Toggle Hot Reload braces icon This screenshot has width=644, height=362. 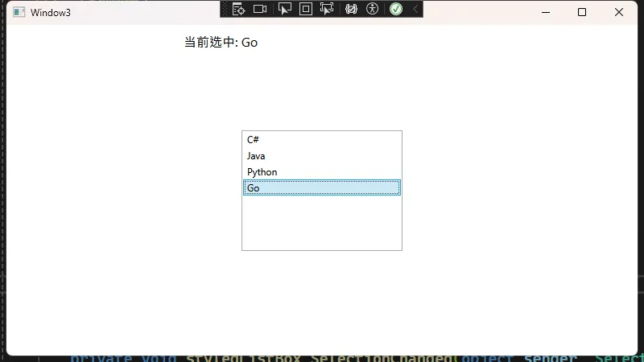351,9
